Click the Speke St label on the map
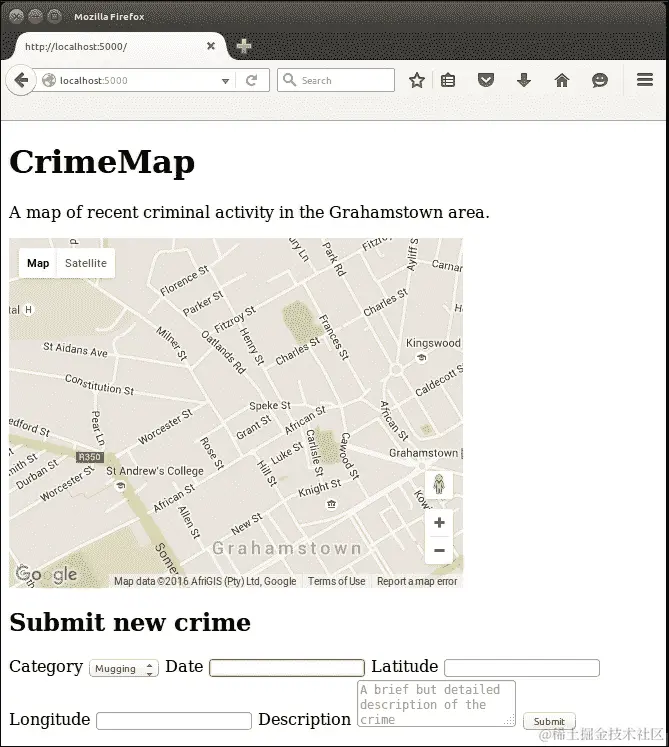669x747 pixels. [270, 405]
